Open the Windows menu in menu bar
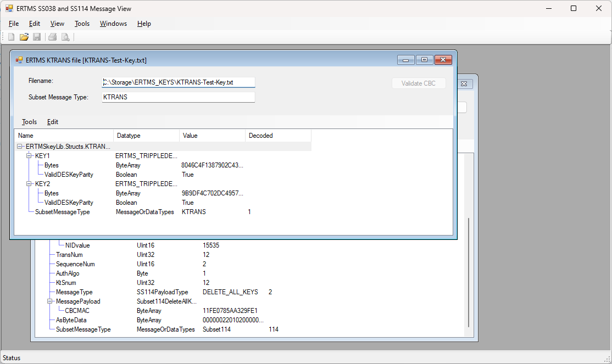 113,24
